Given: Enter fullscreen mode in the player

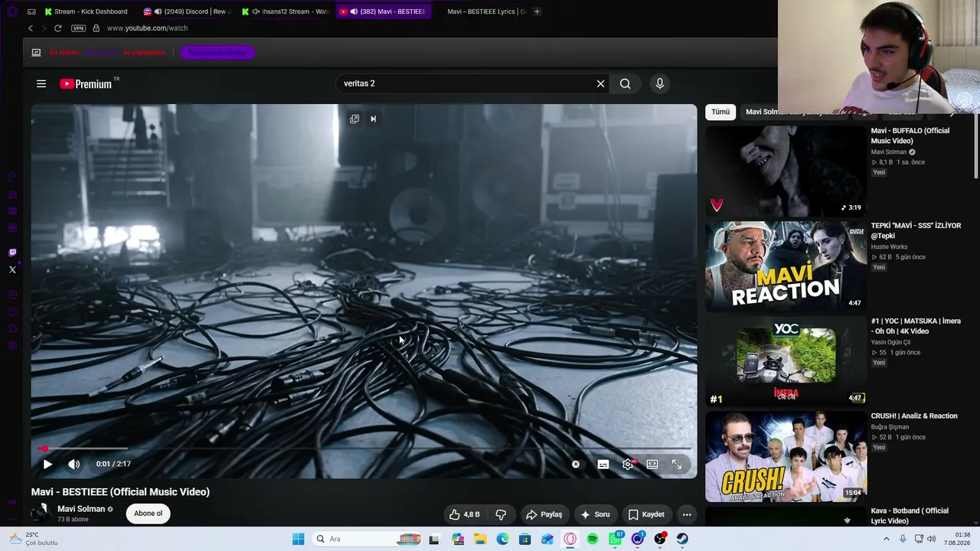Looking at the screenshot, I should point(677,464).
